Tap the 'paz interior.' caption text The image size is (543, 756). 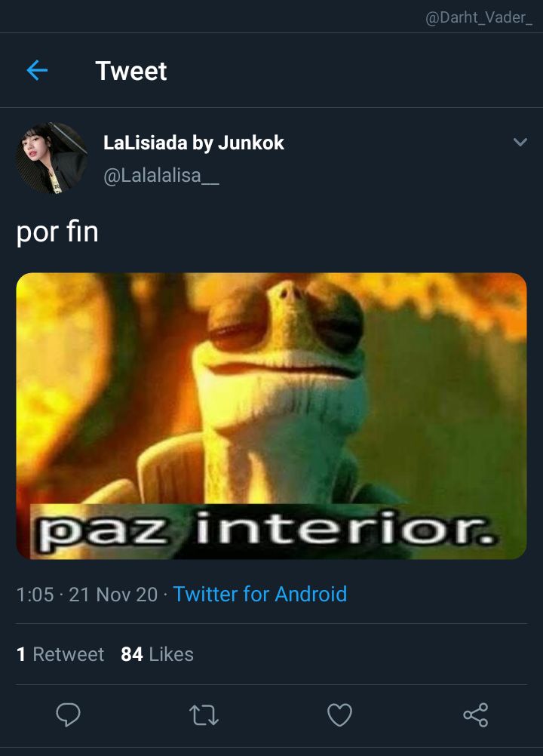(x=266, y=531)
